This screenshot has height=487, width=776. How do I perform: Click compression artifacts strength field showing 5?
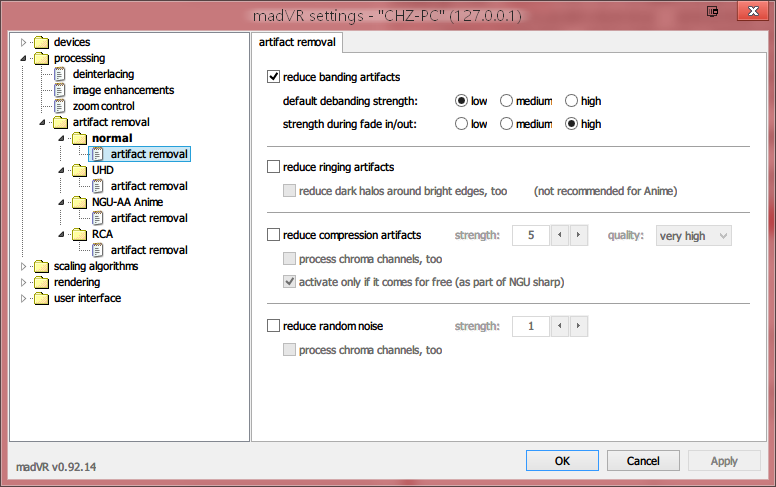click(x=531, y=235)
